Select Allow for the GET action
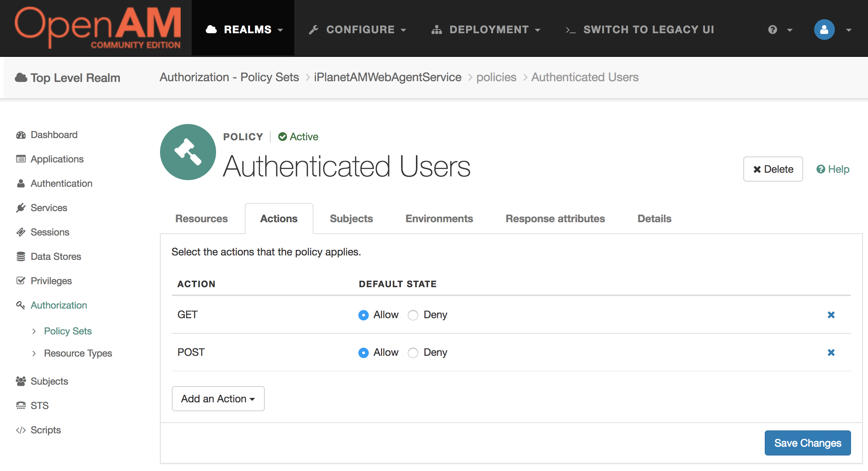 click(x=364, y=315)
